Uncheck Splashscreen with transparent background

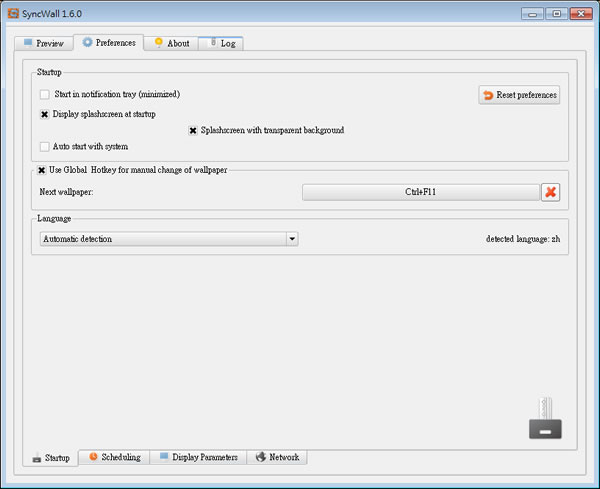[x=193, y=130]
